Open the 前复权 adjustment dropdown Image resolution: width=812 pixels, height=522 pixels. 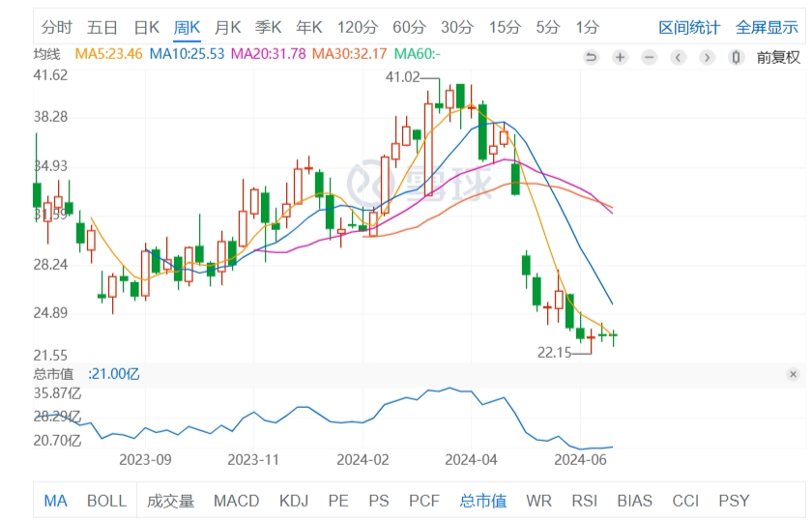tap(778, 57)
